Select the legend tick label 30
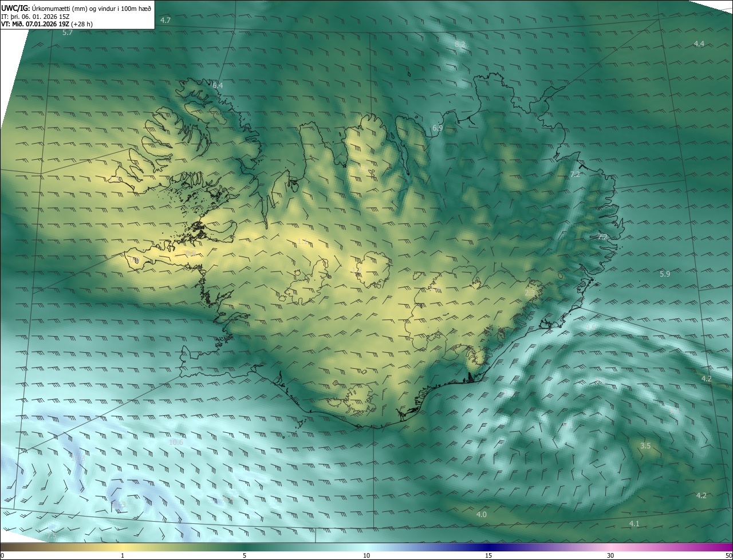 point(610,555)
